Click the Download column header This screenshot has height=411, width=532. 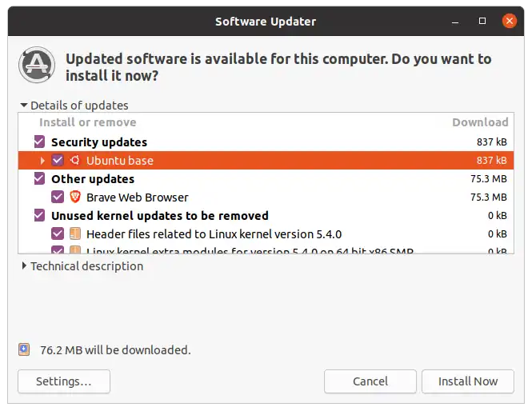[x=480, y=122]
